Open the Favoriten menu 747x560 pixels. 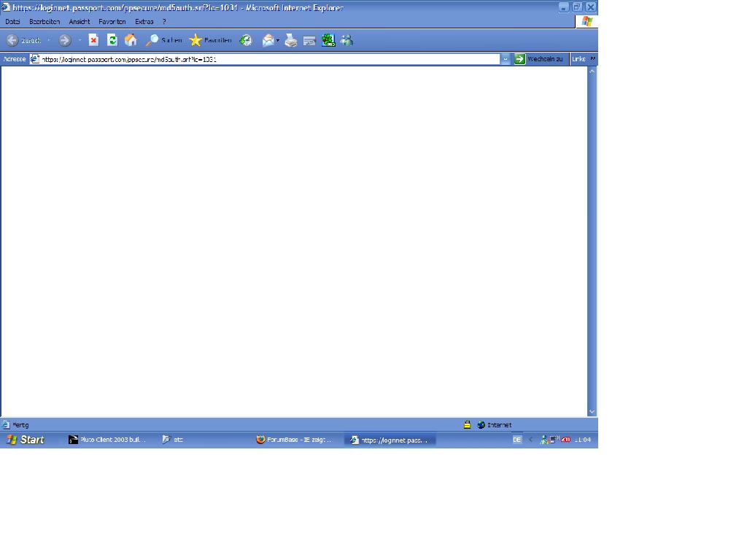(112, 21)
